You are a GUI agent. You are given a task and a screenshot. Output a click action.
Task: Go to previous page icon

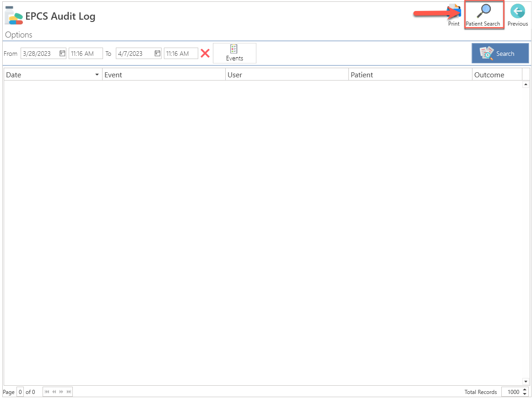(54, 392)
